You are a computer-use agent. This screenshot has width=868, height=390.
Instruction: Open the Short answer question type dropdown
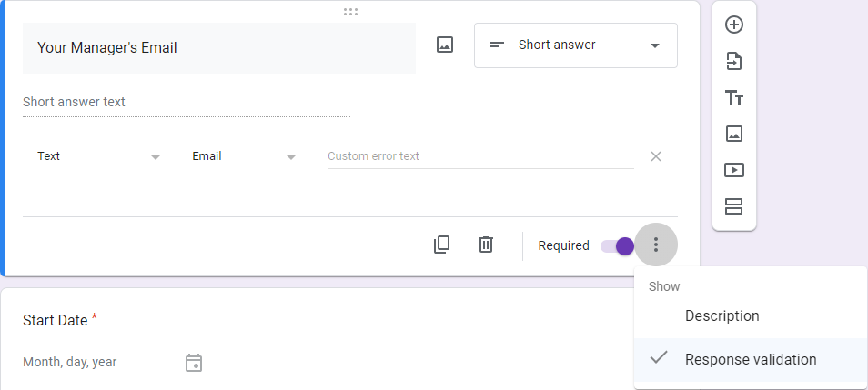click(x=576, y=45)
